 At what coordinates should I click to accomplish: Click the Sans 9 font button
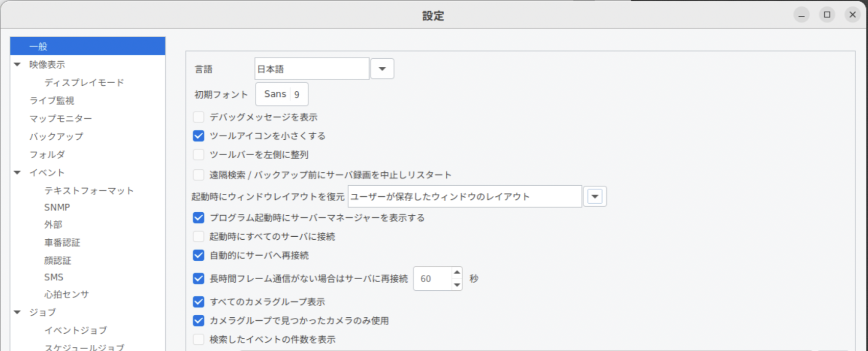pos(282,94)
